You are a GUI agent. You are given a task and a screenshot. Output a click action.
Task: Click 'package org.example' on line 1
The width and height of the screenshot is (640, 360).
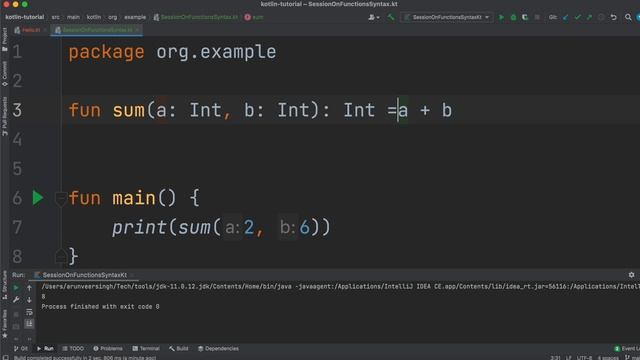coord(172,52)
